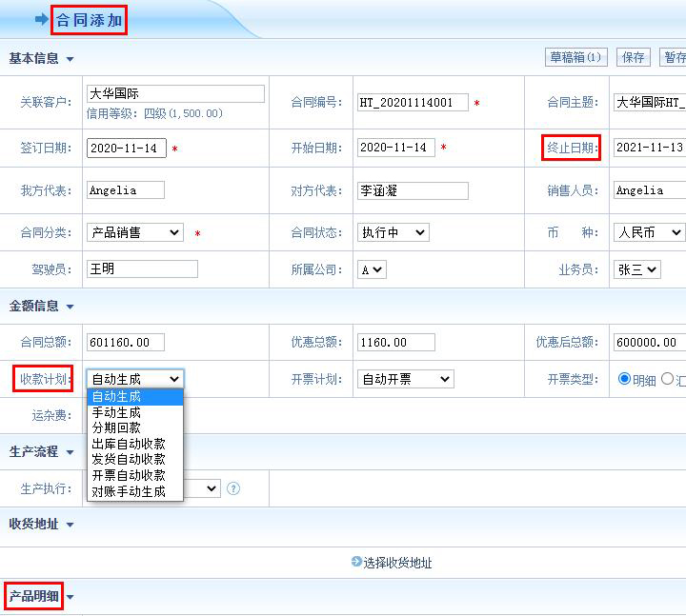Expand the 产品明细 section
Image resolution: width=686 pixels, height=616 pixels.
[70, 598]
